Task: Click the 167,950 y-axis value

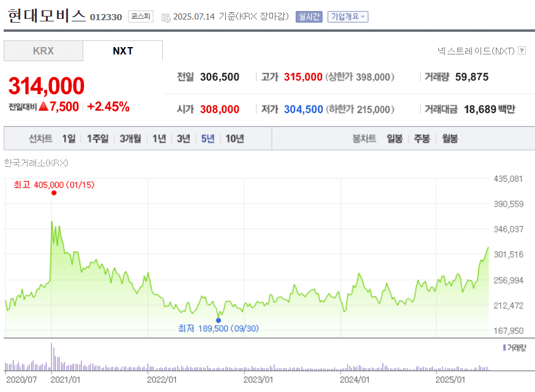Action: [x=509, y=331]
